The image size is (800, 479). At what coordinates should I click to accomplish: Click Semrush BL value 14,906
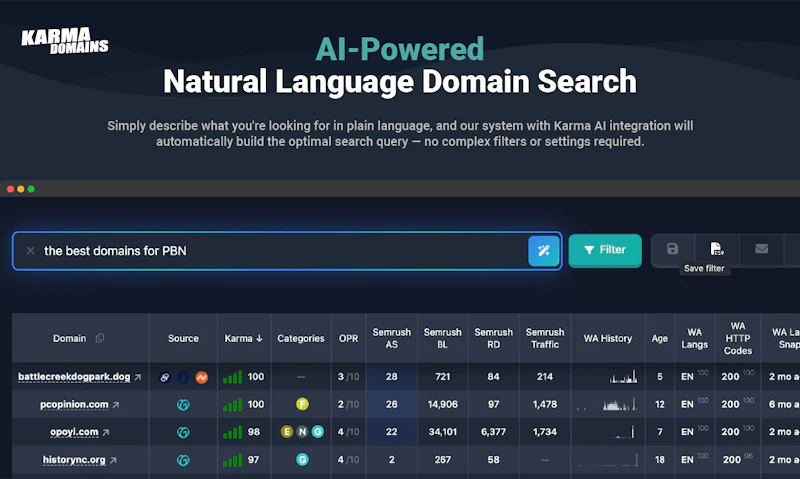tap(442, 404)
